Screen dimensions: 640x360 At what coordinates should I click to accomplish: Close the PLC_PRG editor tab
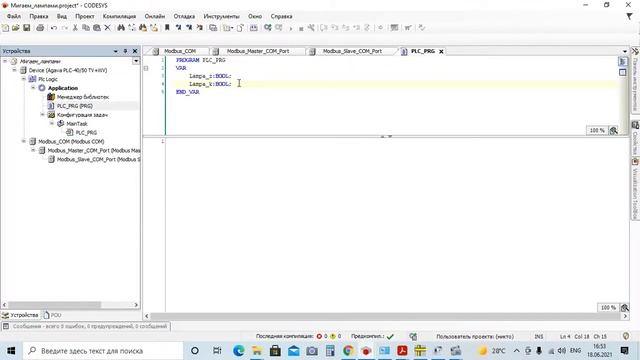pos(441,51)
